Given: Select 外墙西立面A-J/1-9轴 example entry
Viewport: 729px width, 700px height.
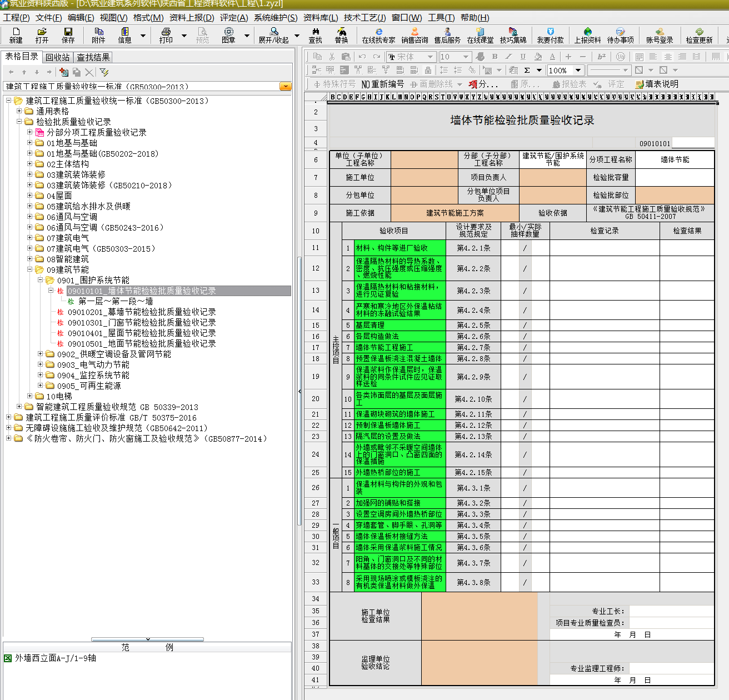Looking at the screenshot, I should [x=55, y=658].
